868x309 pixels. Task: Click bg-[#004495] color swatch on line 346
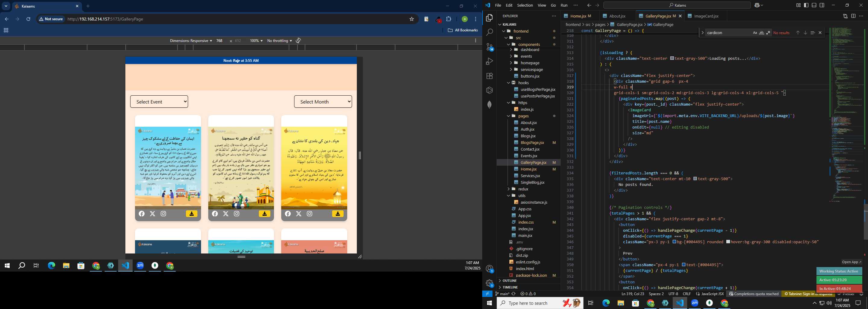674,242
